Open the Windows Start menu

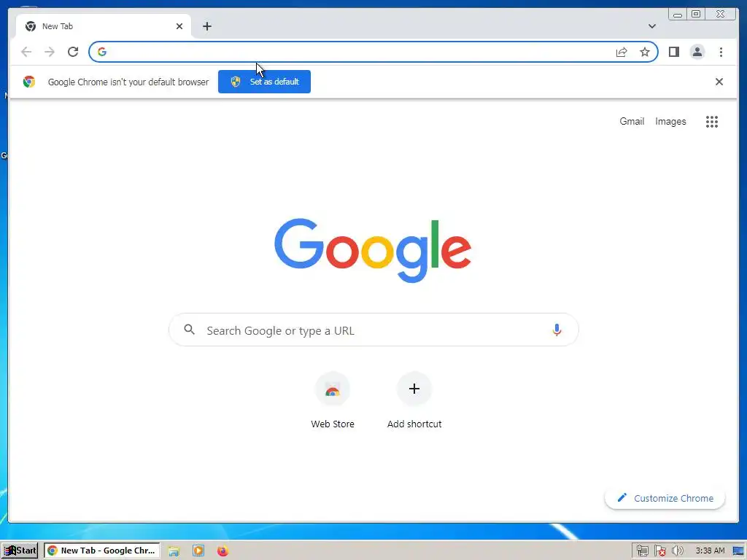click(20, 551)
